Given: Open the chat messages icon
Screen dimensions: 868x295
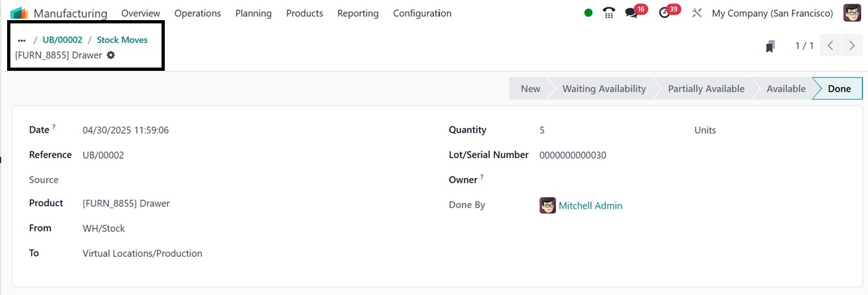Looking at the screenshot, I should click(631, 13).
